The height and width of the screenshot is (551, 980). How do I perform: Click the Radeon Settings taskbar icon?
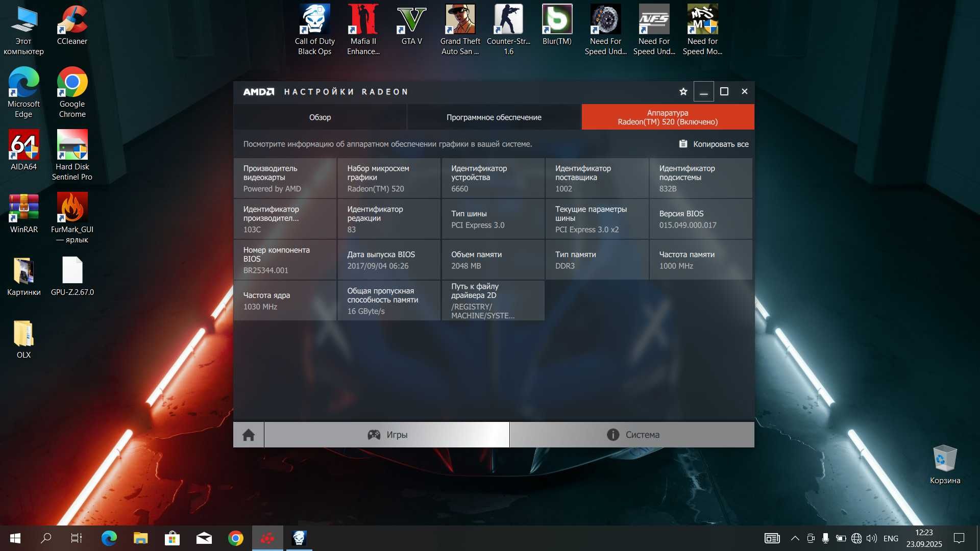click(x=267, y=538)
